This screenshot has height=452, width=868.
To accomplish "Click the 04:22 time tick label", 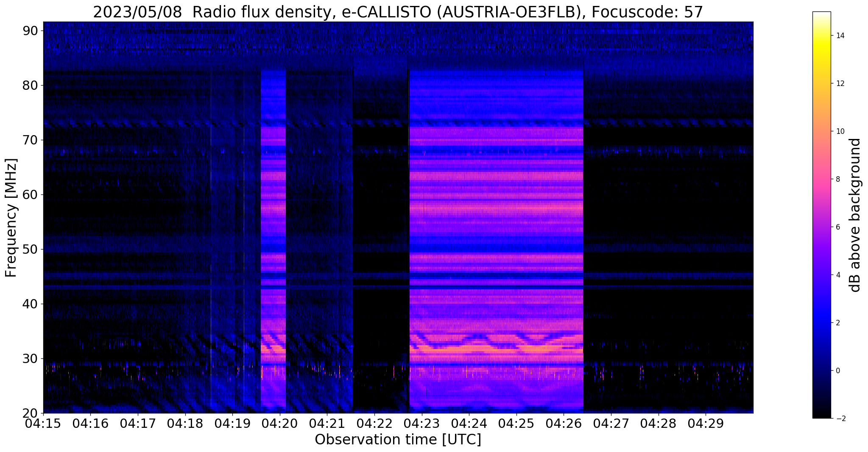I will pyautogui.click(x=374, y=424).
